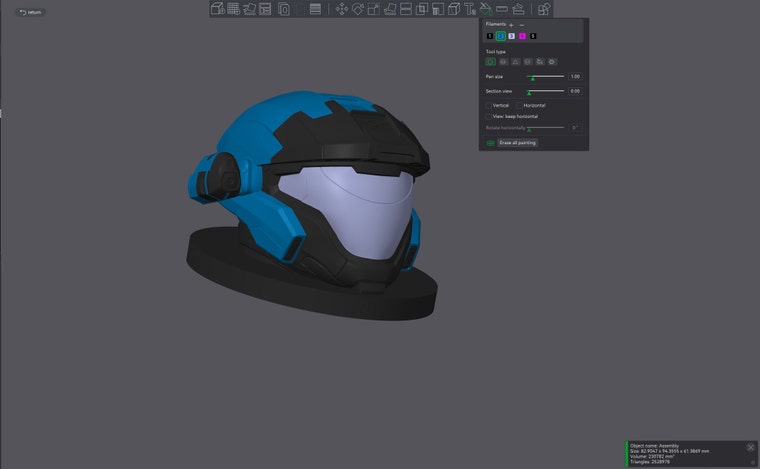Enable the Vertical checkbox

click(489, 105)
